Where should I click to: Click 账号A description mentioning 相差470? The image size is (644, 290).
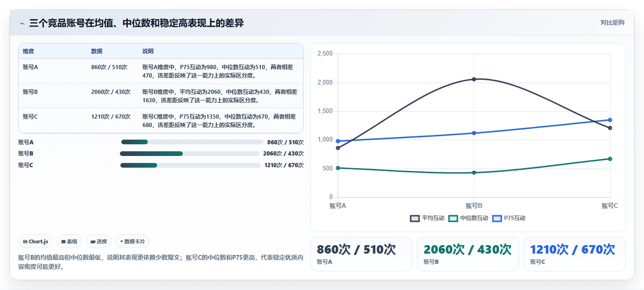218,71
